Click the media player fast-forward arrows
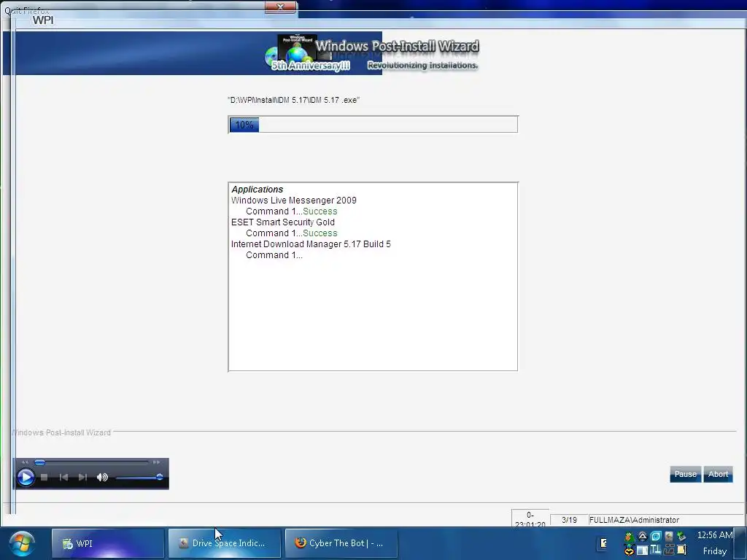Image resolution: width=747 pixels, height=560 pixels. tap(156, 462)
